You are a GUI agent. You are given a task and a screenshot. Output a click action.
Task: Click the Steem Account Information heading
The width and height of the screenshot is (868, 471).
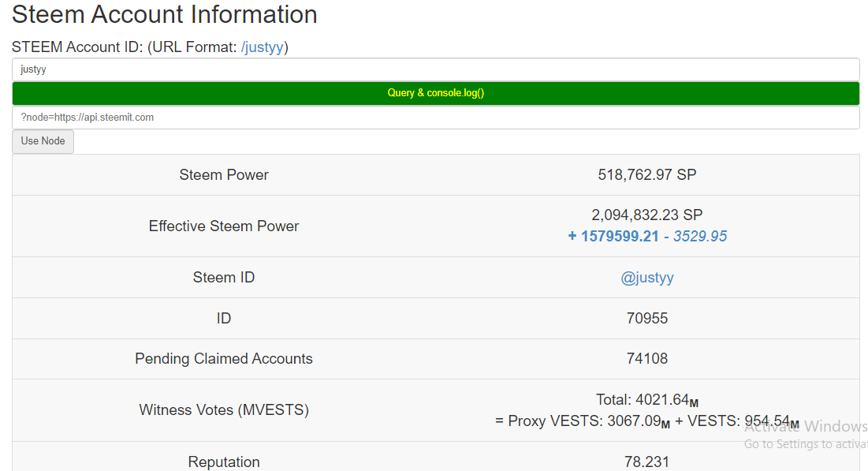(x=165, y=14)
